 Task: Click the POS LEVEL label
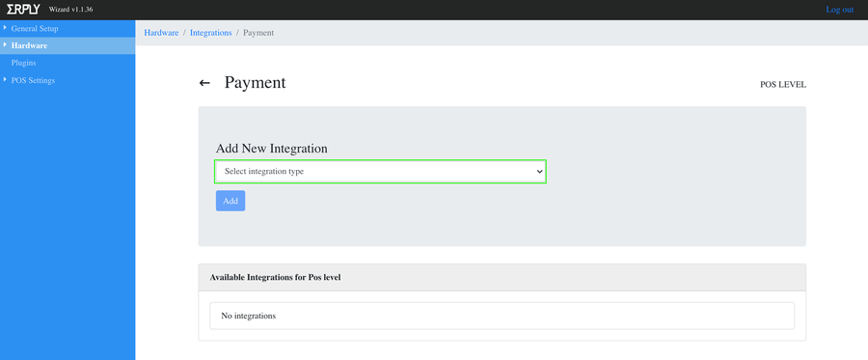(783, 85)
